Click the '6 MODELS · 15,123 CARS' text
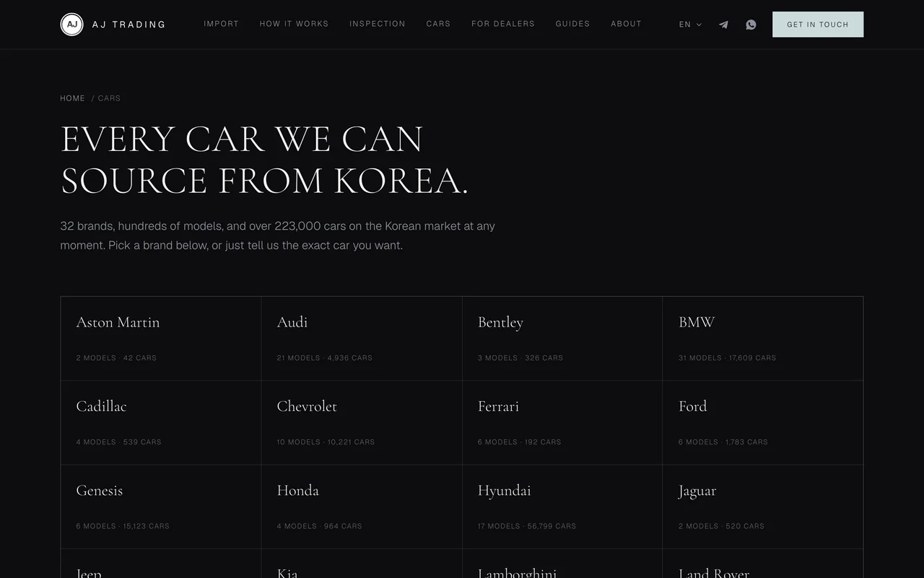This screenshot has width=924, height=578. click(123, 526)
